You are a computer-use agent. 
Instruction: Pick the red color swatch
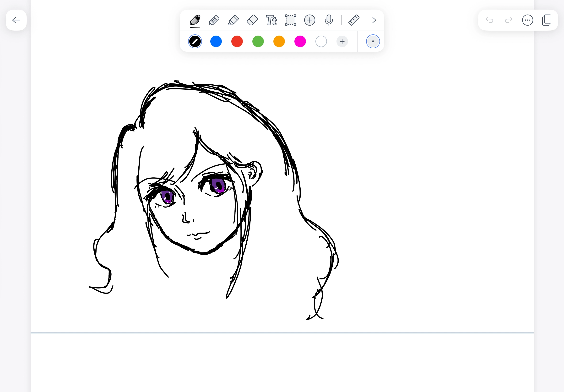coord(237,41)
